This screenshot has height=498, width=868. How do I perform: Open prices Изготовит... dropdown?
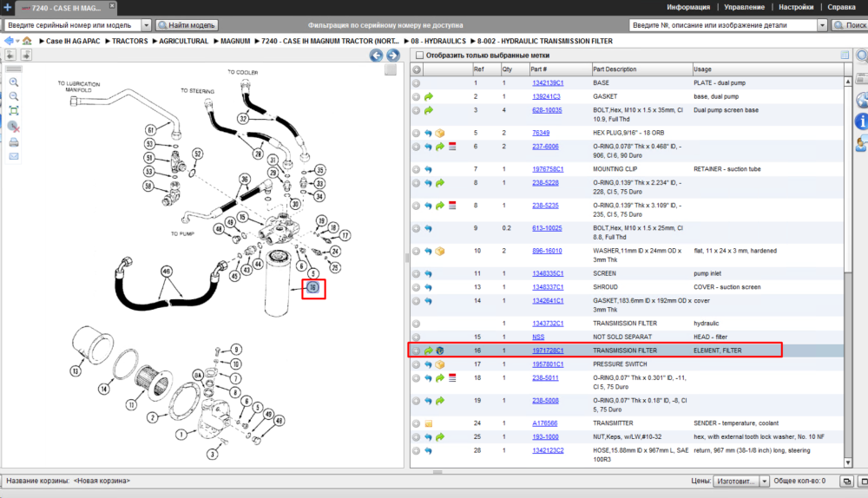pyautogui.click(x=765, y=482)
